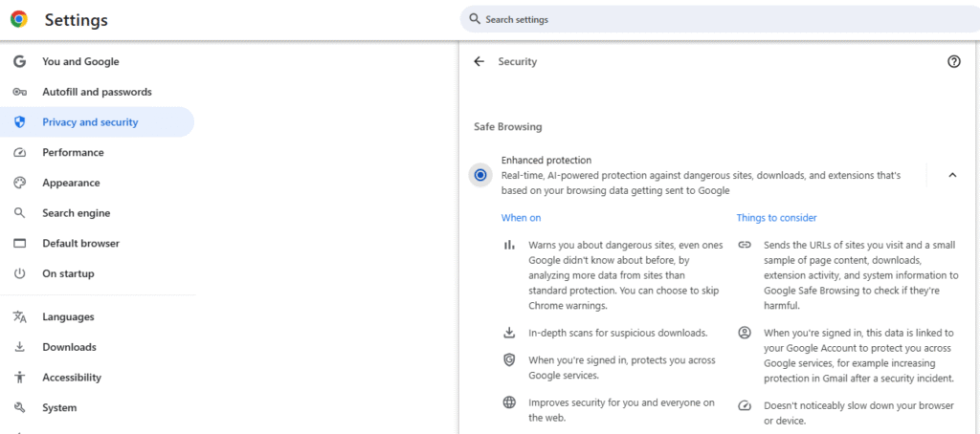This screenshot has width=980, height=434.
Task: Go back using the Security arrow
Action: (479, 62)
